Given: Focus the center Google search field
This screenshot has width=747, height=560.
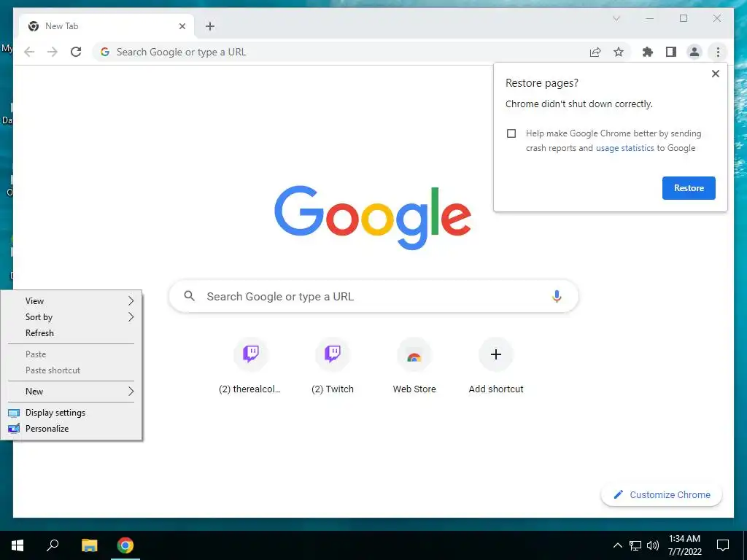Looking at the screenshot, I should (373, 296).
